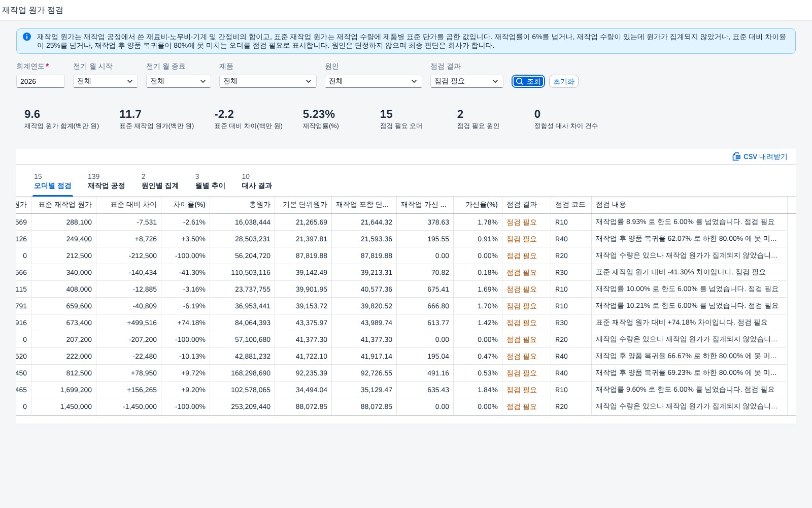This screenshot has height=508, width=812.
Task: Open the 전기 월 종료 dropdown
Action: (x=179, y=81)
